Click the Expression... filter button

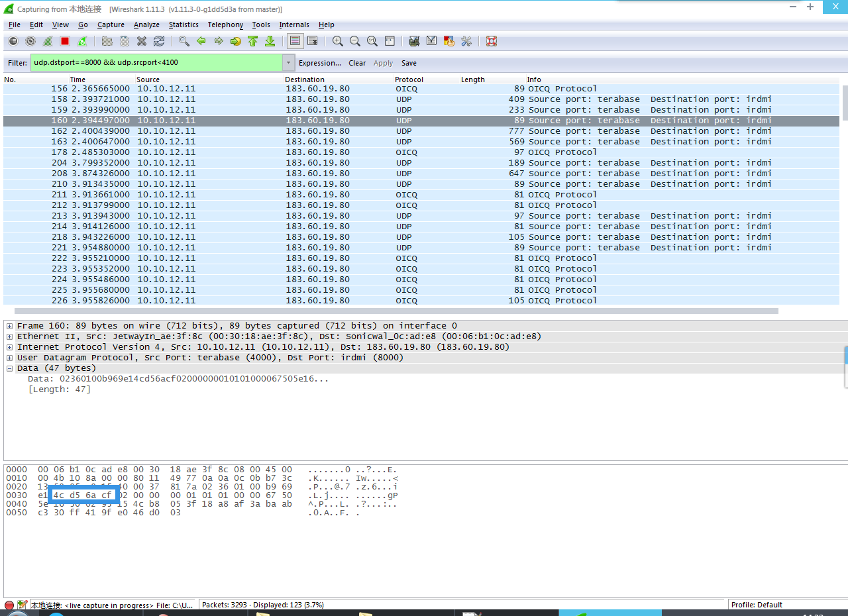(320, 63)
